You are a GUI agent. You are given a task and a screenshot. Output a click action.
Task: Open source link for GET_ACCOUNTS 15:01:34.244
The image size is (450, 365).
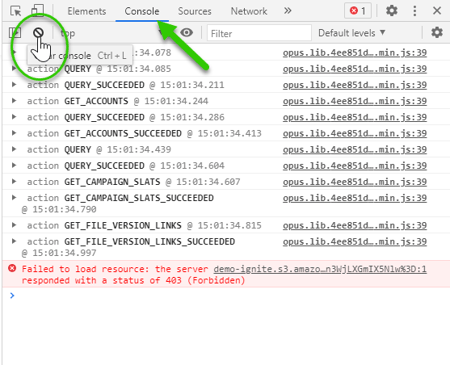(355, 101)
